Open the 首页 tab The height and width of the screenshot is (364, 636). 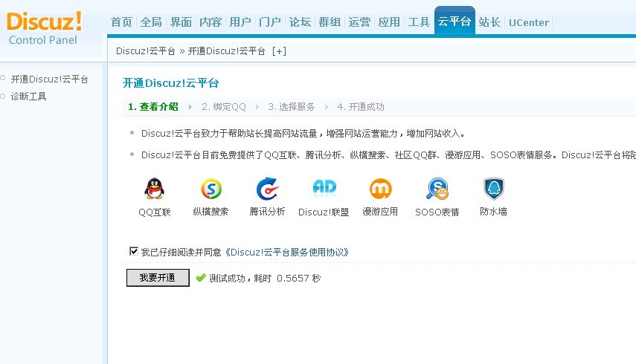pyautogui.click(x=122, y=22)
